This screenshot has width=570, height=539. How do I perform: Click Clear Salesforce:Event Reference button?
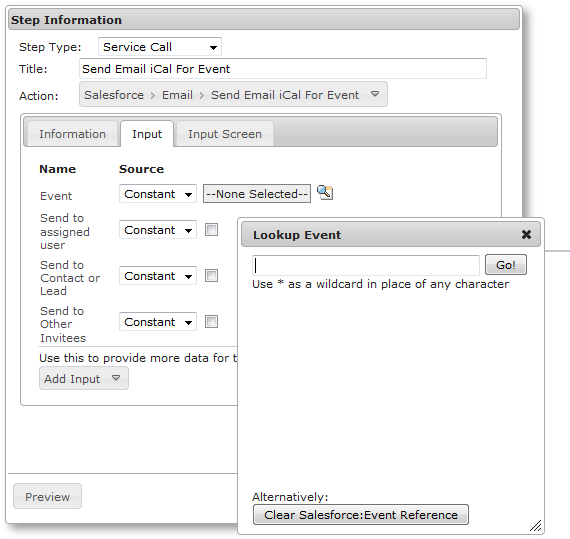pos(361,514)
